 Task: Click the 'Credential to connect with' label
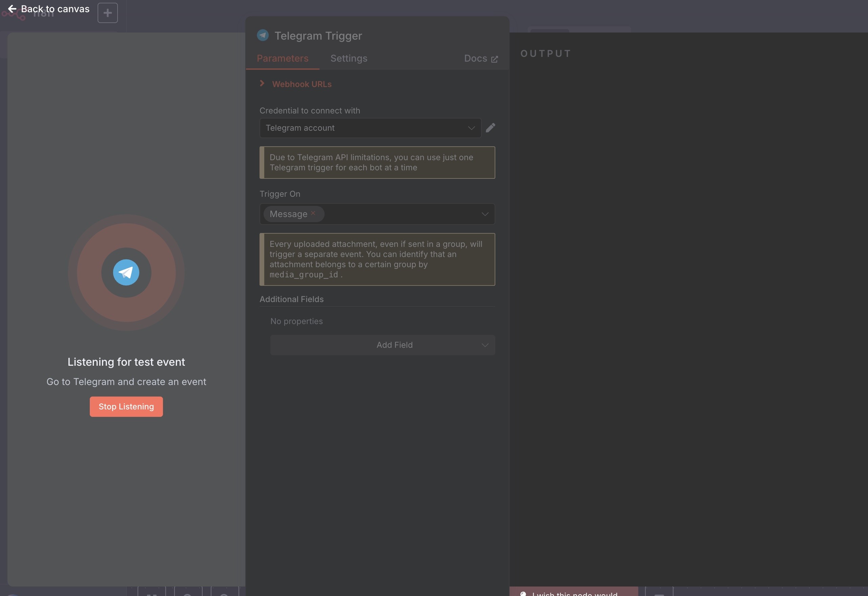click(310, 110)
